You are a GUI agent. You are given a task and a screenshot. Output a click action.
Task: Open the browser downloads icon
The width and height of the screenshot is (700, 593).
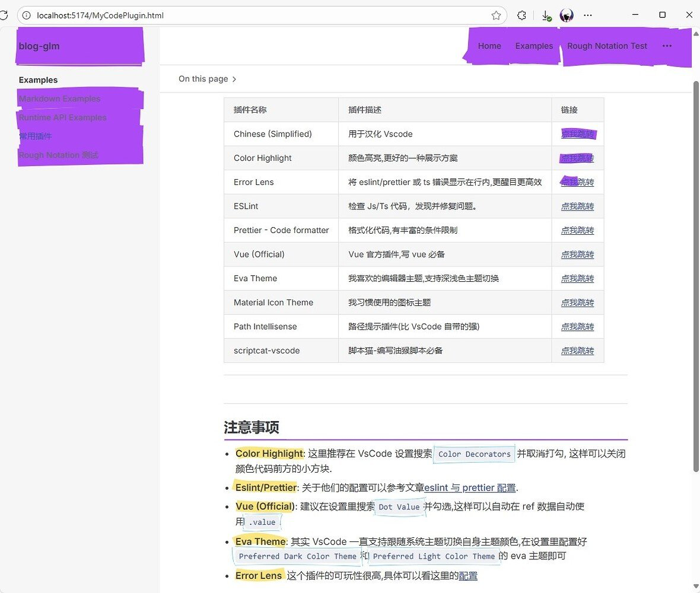[x=546, y=15]
